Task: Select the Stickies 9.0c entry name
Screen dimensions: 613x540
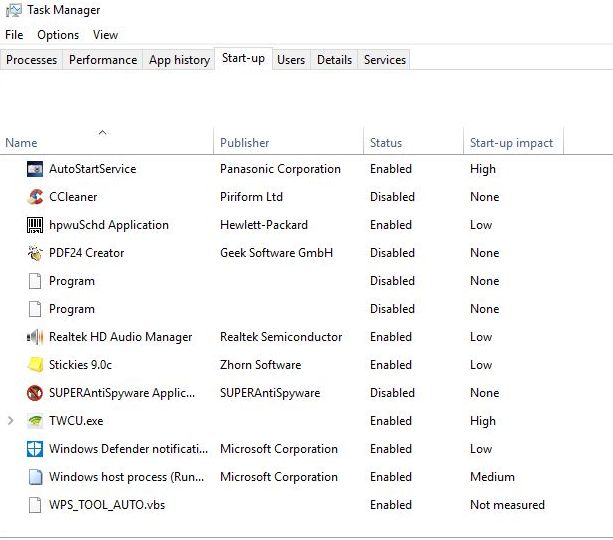Action: coord(80,365)
